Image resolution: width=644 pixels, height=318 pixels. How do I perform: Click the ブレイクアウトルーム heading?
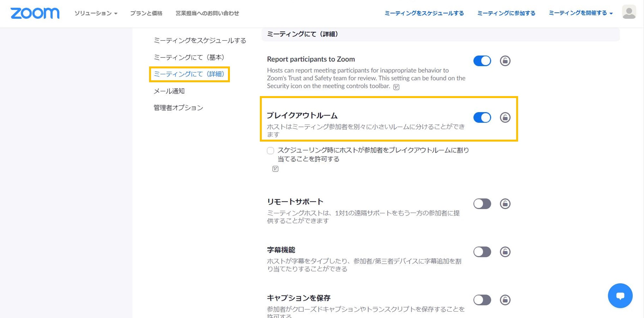coord(302,116)
